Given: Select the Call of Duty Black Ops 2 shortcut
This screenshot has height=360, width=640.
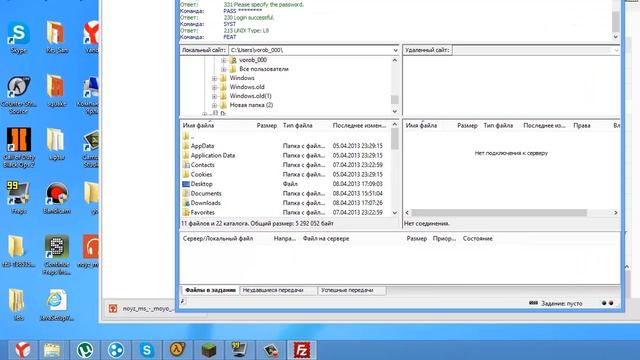Looking at the screenshot, I should 18,148.
